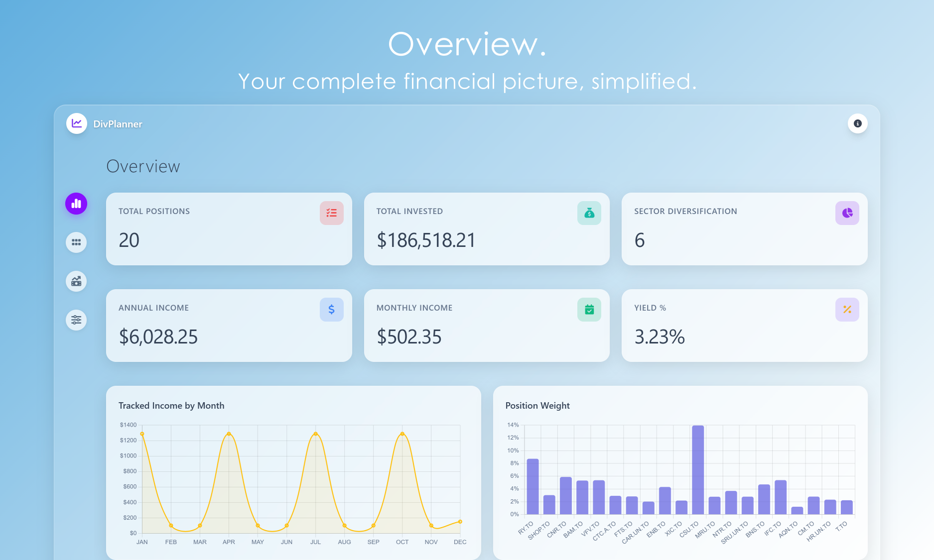Click the December data point

[460, 522]
